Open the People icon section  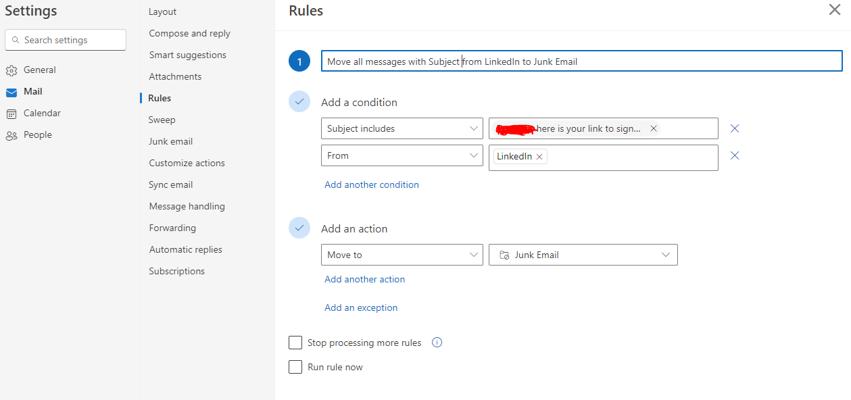point(11,136)
